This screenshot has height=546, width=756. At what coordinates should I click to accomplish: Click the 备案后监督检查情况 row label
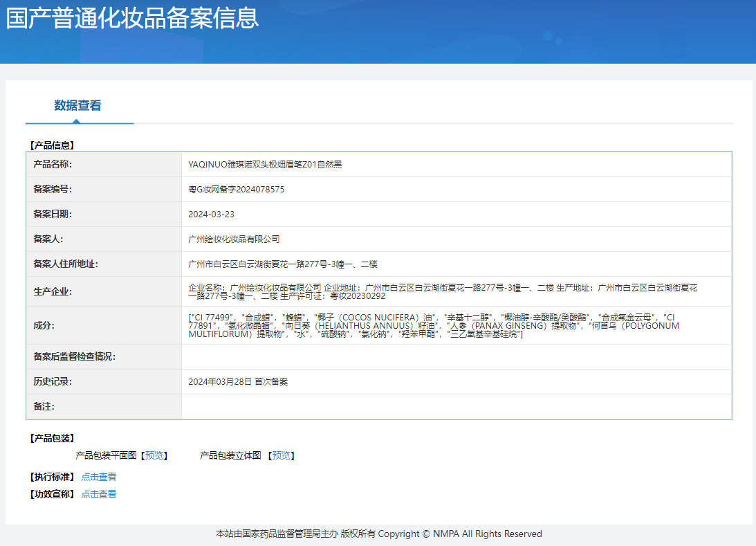pyautogui.click(x=74, y=357)
